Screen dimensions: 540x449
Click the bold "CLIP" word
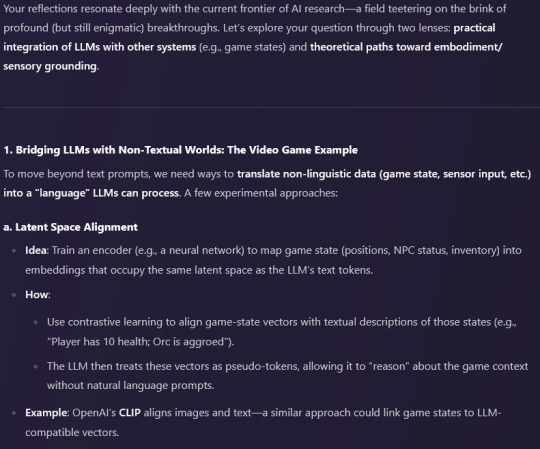point(129,413)
